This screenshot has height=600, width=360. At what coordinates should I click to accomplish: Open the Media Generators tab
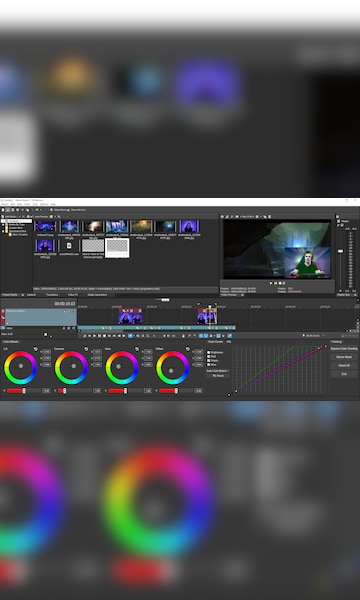click(x=97, y=295)
